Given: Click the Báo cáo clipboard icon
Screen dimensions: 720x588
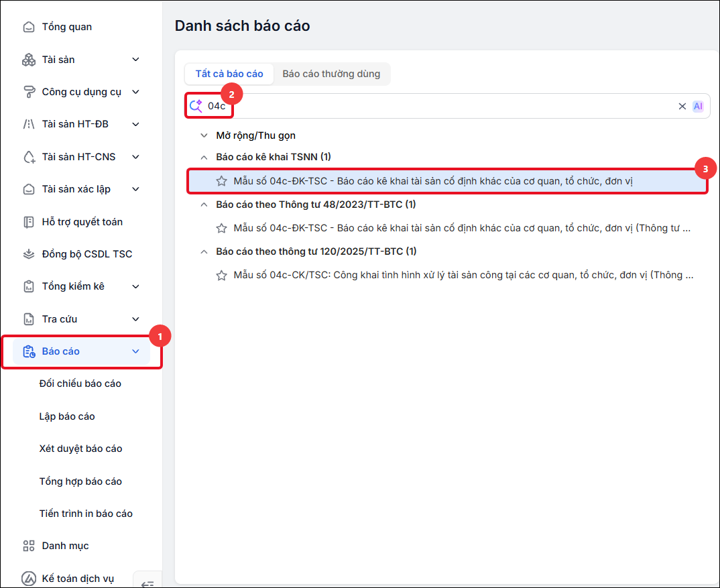Looking at the screenshot, I should pyautogui.click(x=29, y=351).
